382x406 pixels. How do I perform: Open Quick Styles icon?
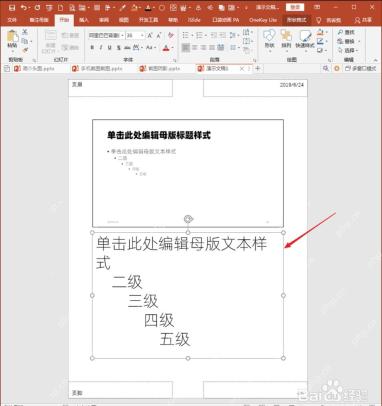click(x=305, y=35)
